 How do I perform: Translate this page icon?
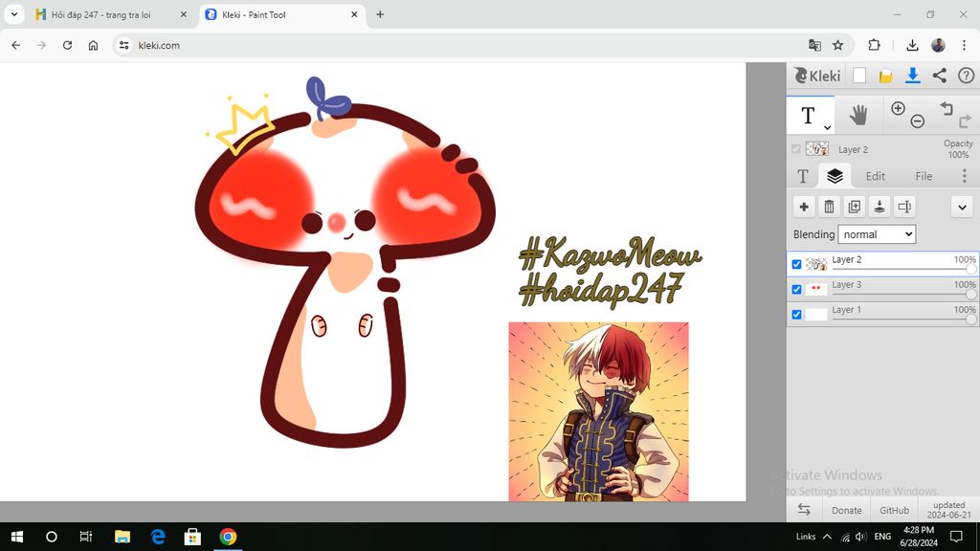pyautogui.click(x=814, y=45)
